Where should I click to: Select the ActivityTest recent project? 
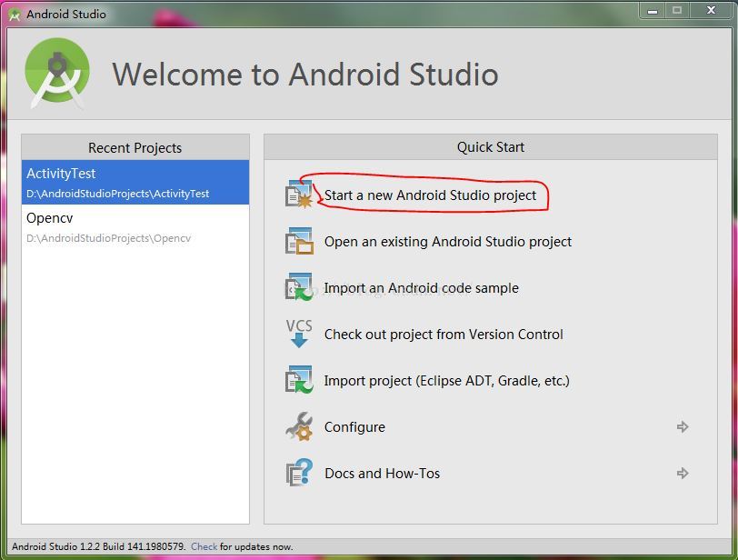click(135, 182)
